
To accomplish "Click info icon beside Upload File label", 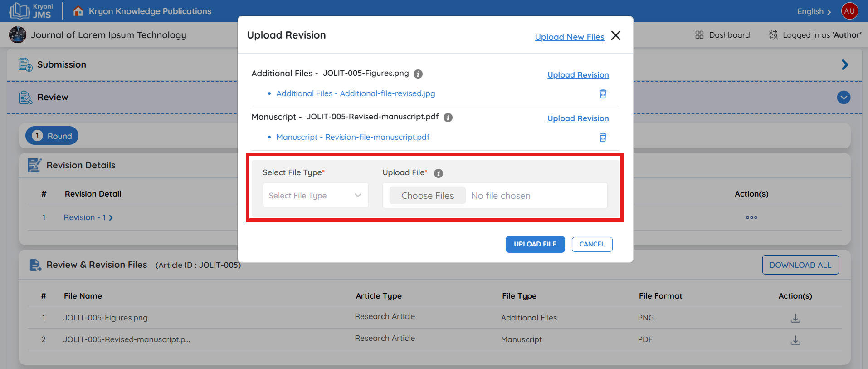I will tap(438, 173).
